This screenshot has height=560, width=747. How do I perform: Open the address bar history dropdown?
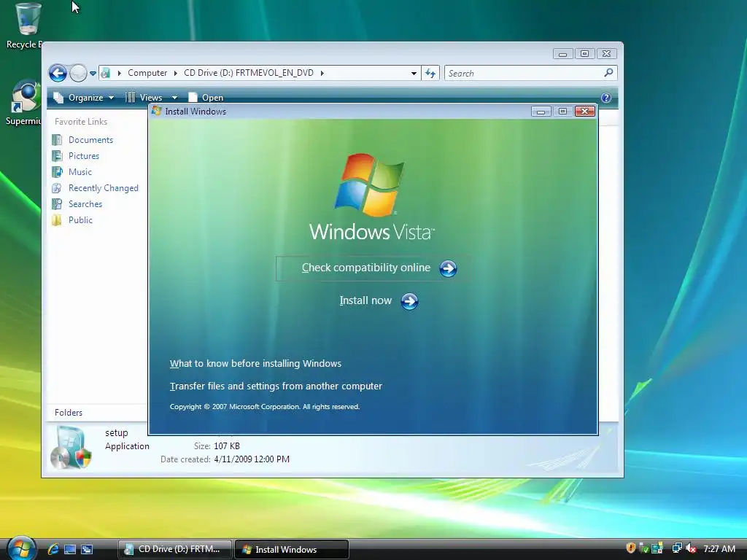[414, 74]
